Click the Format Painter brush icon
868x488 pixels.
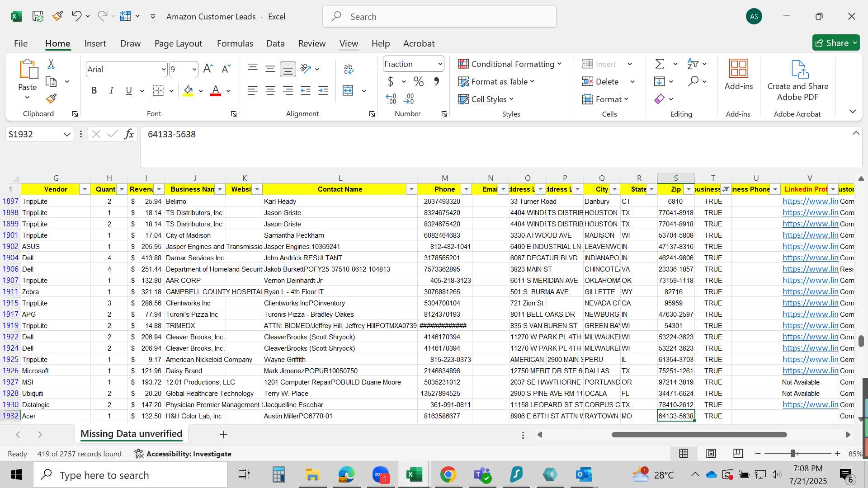[51, 99]
